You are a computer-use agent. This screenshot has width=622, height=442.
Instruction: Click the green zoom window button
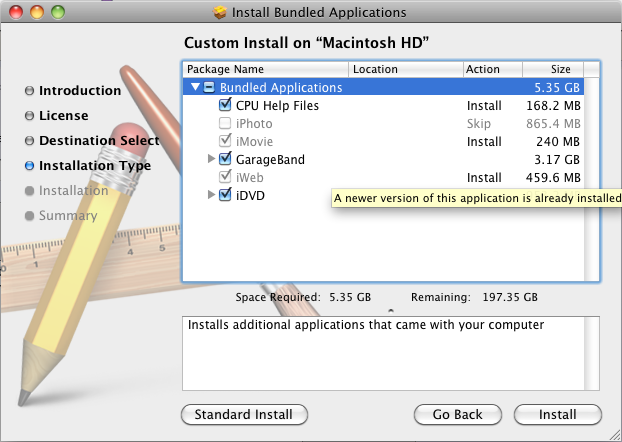(58, 12)
